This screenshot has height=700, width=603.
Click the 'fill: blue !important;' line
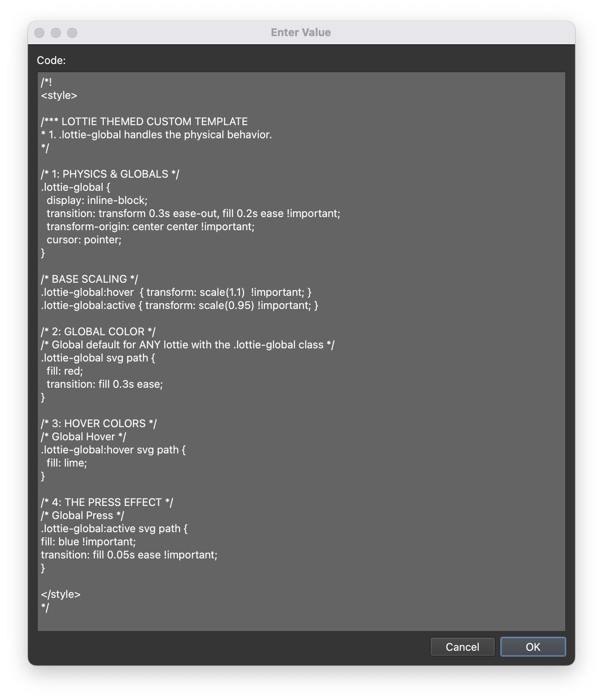(88, 542)
